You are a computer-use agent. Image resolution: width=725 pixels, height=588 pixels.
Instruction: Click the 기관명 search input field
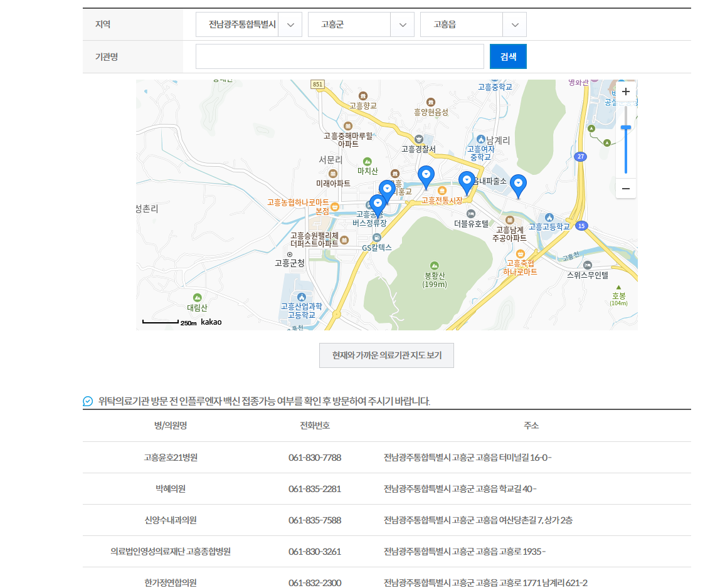click(340, 56)
